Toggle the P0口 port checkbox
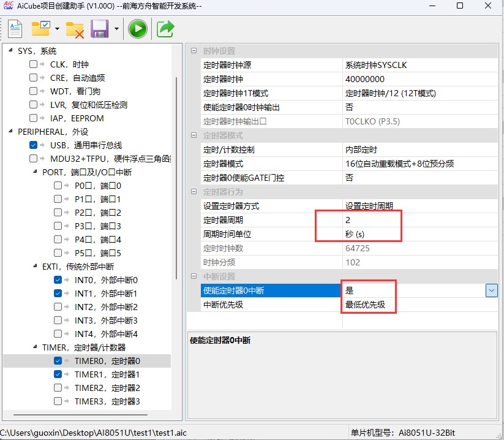Image resolution: width=504 pixels, height=440 pixels. click(58, 186)
